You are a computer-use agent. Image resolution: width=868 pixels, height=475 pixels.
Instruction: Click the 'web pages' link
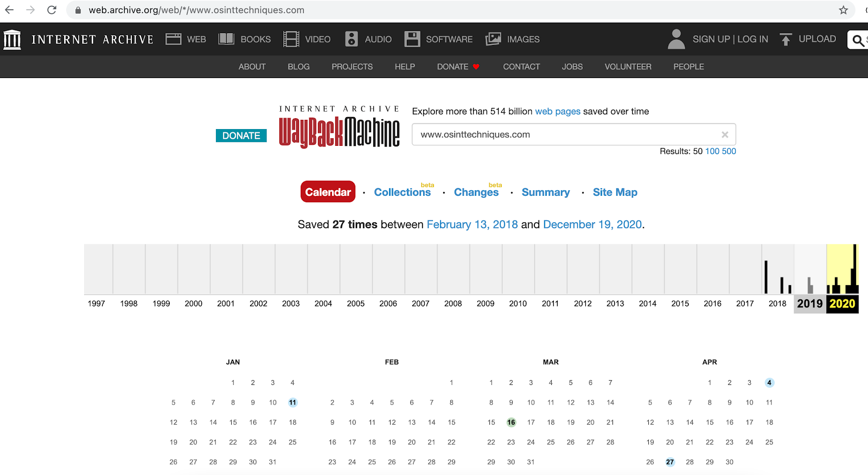click(558, 111)
